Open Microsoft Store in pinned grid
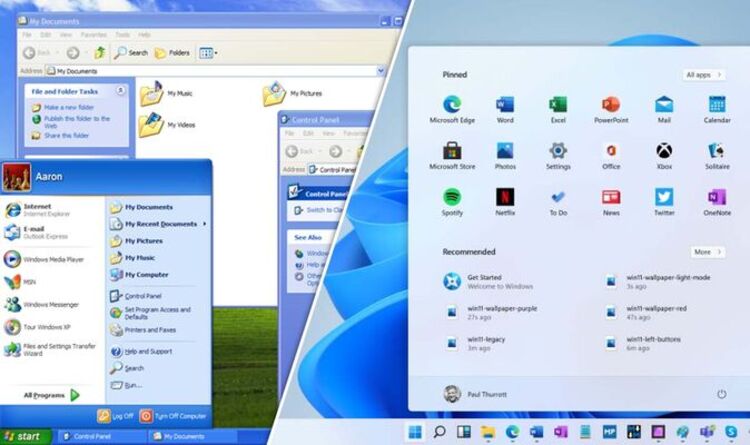The height and width of the screenshot is (445, 750). tap(452, 156)
